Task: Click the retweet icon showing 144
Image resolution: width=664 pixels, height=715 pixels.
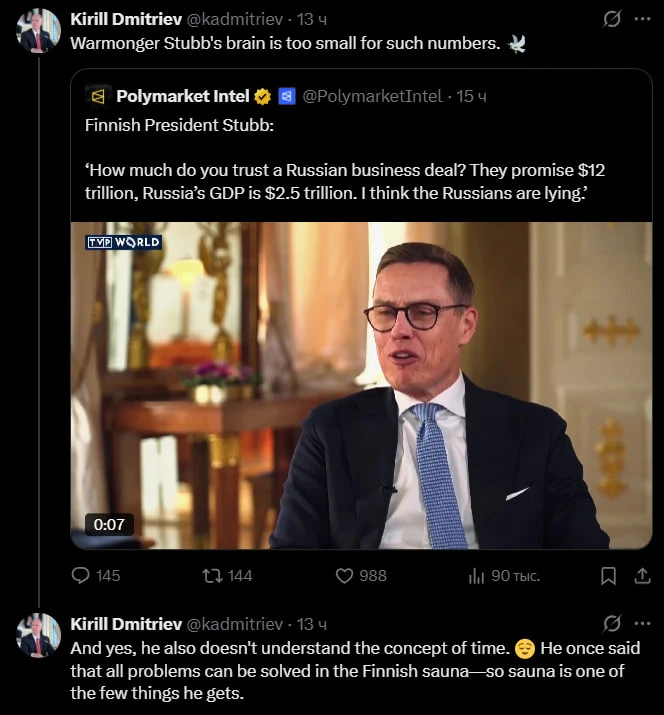Action: [x=212, y=575]
